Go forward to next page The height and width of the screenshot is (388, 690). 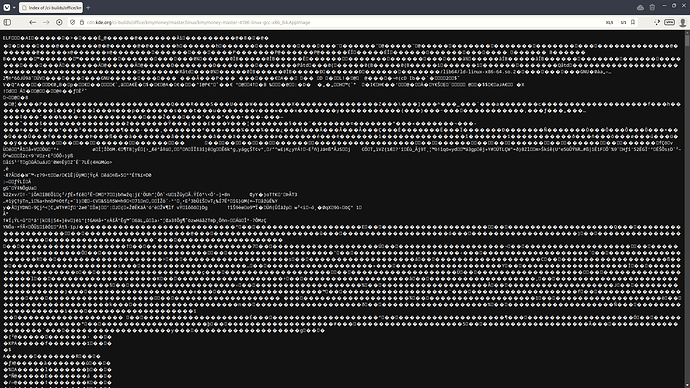tap(46, 22)
